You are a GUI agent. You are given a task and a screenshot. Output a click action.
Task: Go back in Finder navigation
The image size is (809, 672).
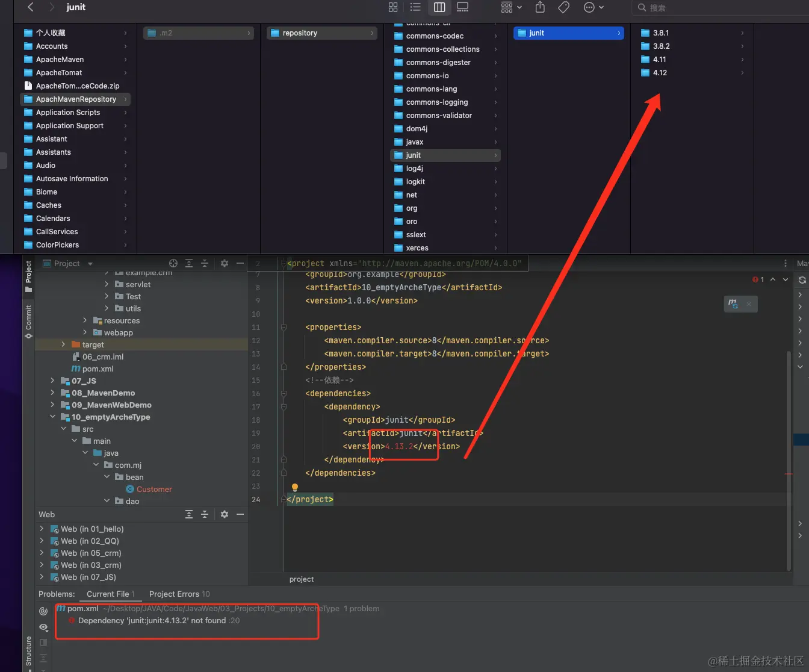tap(31, 7)
